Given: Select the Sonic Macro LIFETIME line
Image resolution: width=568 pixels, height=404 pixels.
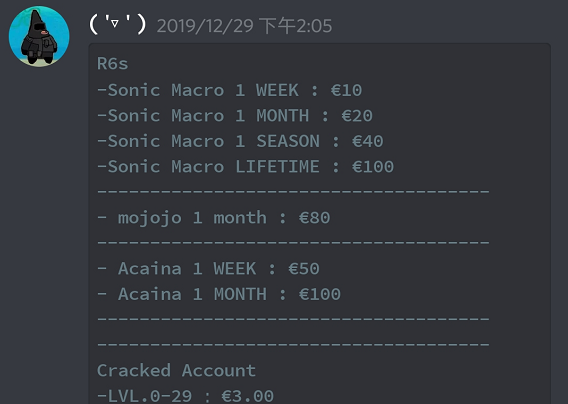Looking at the screenshot, I should 246,167.
